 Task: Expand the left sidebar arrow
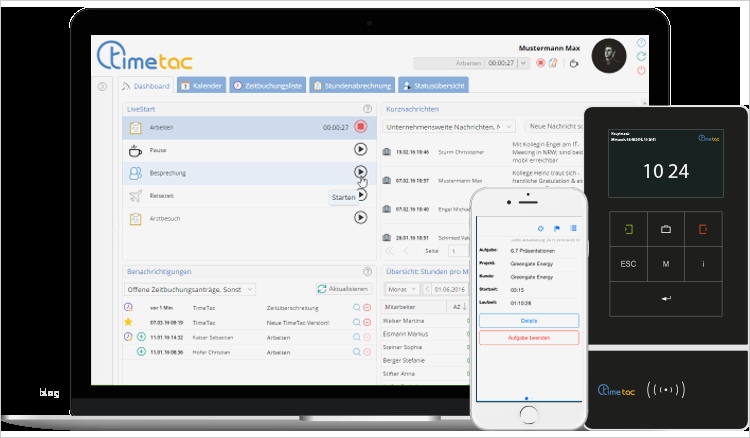(102, 87)
